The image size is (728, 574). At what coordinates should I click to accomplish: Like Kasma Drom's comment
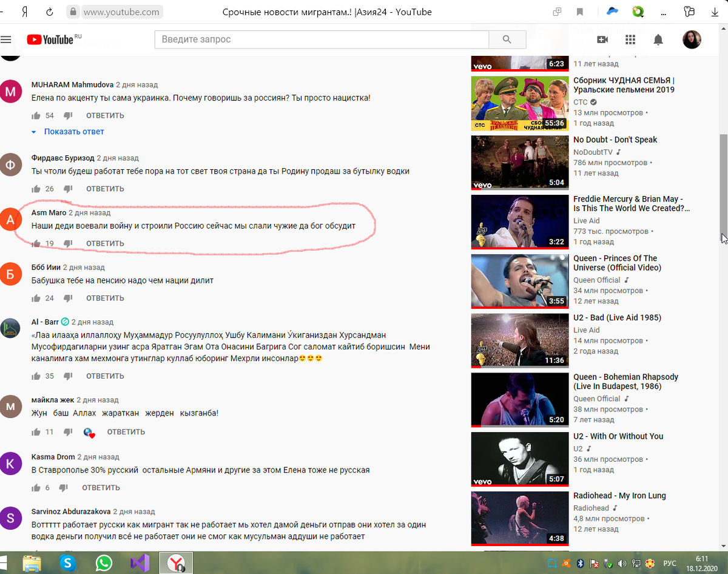coord(36,488)
